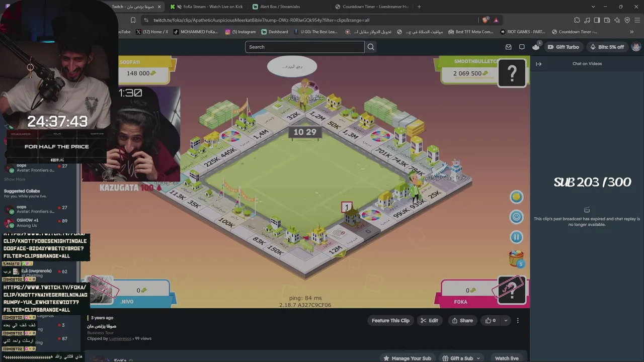
Task: Click the question mark box beside SMOOTHBULLETCH
Action: (x=512, y=74)
